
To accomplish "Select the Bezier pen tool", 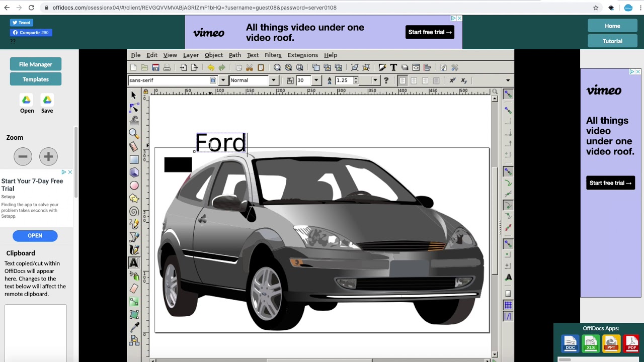I will click(134, 237).
